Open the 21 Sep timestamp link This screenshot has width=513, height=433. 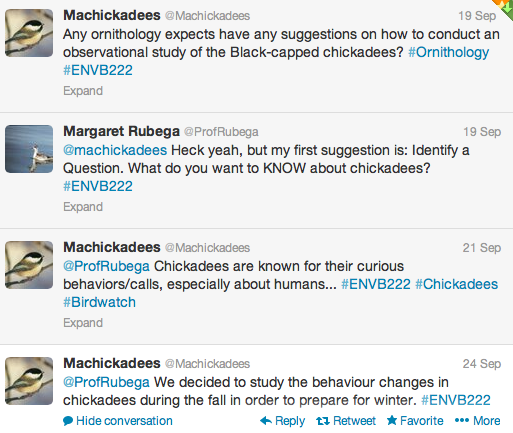click(482, 248)
